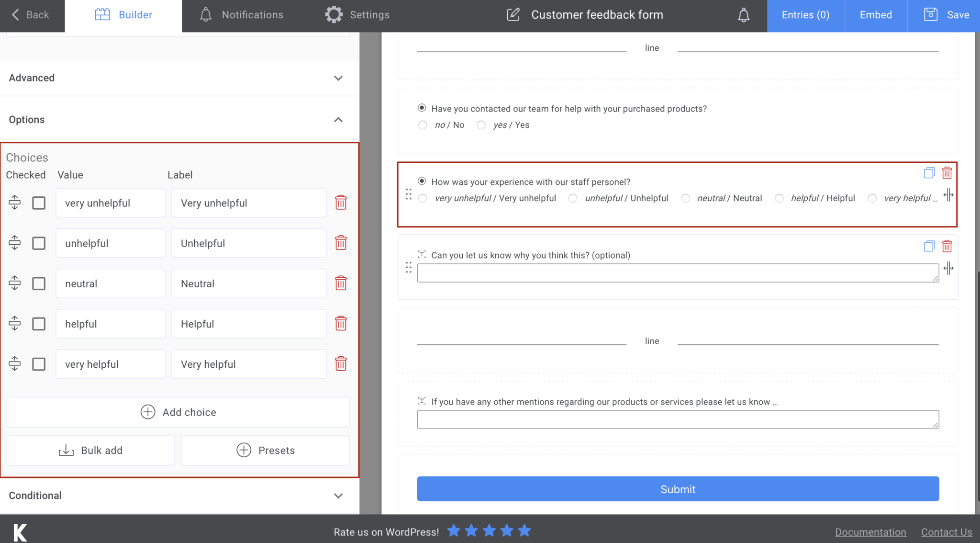This screenshot has height=543, width=980.
Task: Open the Documentation link
Action: click(x=870, y=532)
